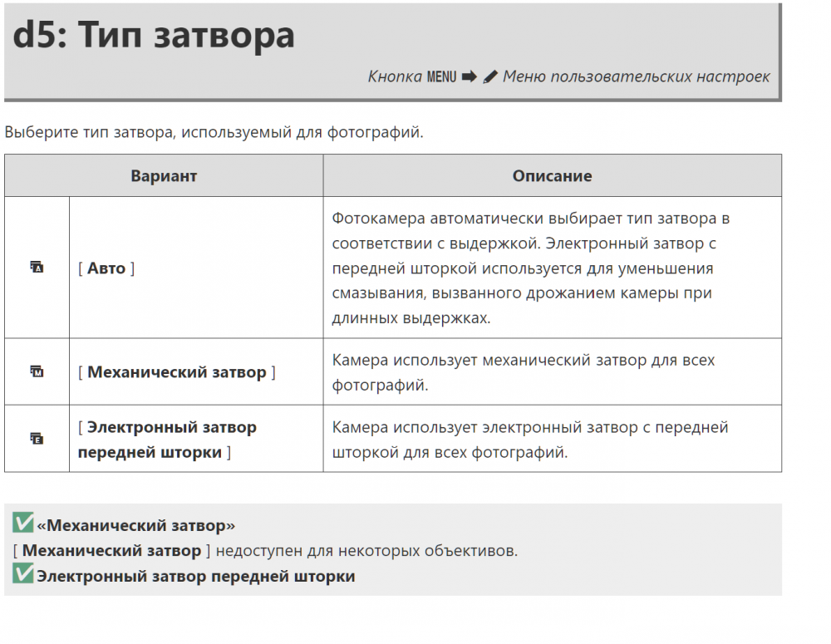Click the Mechanical shutter icon
The image size is (831, 644).
(x=37, y=371)
